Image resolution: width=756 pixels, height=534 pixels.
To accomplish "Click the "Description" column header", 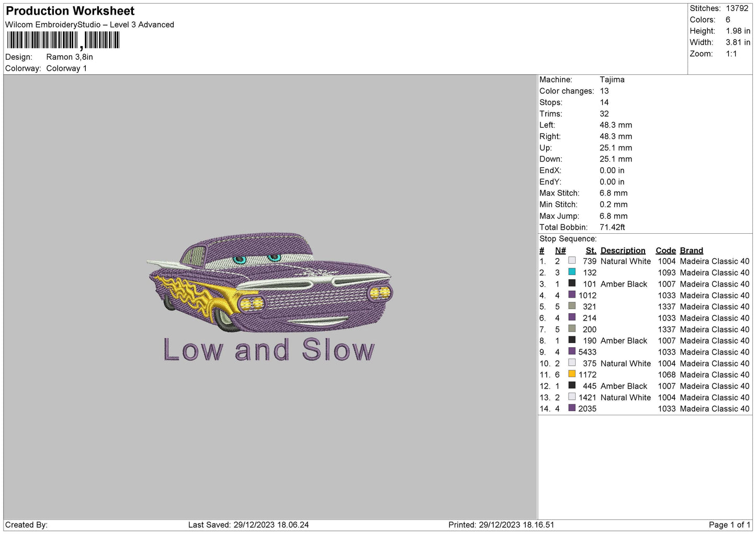I will (623, 251).
